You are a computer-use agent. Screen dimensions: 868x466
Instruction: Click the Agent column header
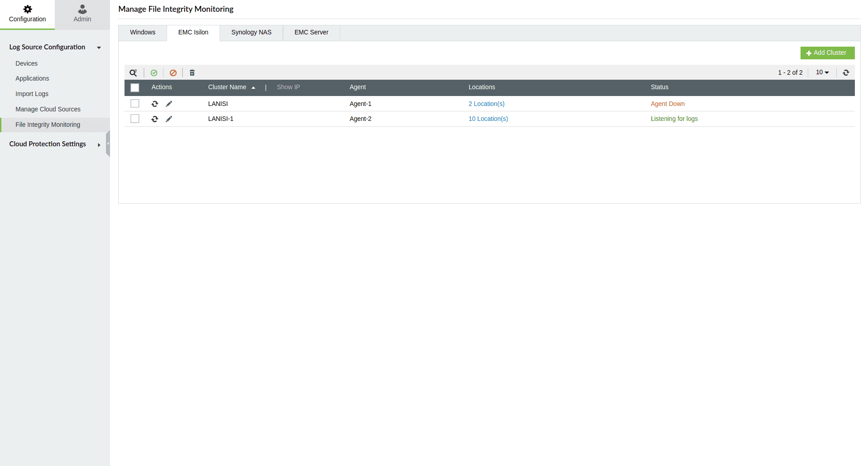click(358, 87)
